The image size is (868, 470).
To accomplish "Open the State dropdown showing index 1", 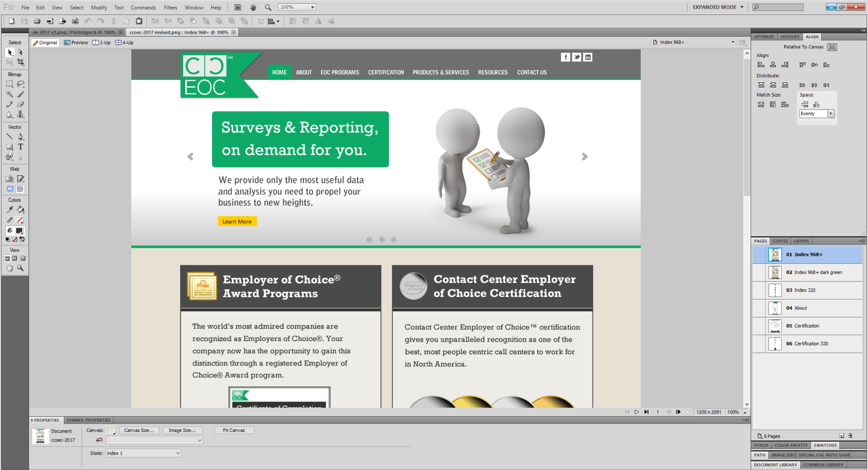I will coord(144,453).
